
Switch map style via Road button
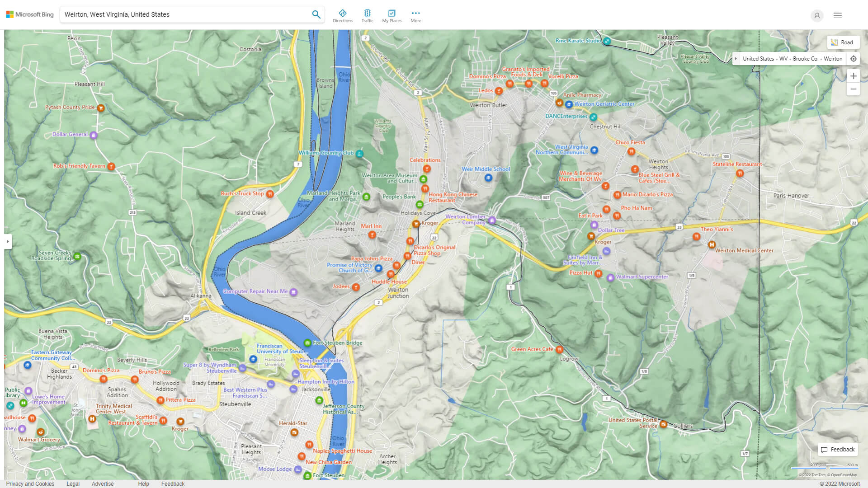pos(843,42)
